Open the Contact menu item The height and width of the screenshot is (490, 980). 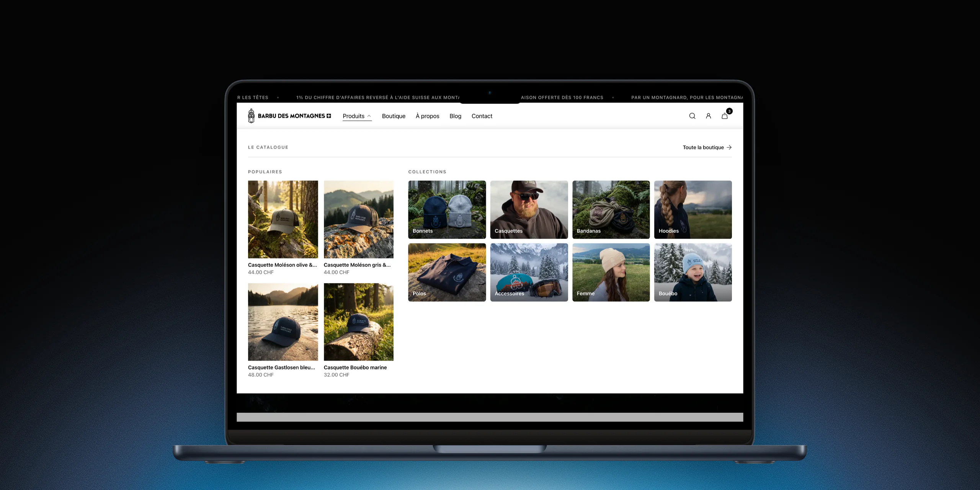(482, 116)
